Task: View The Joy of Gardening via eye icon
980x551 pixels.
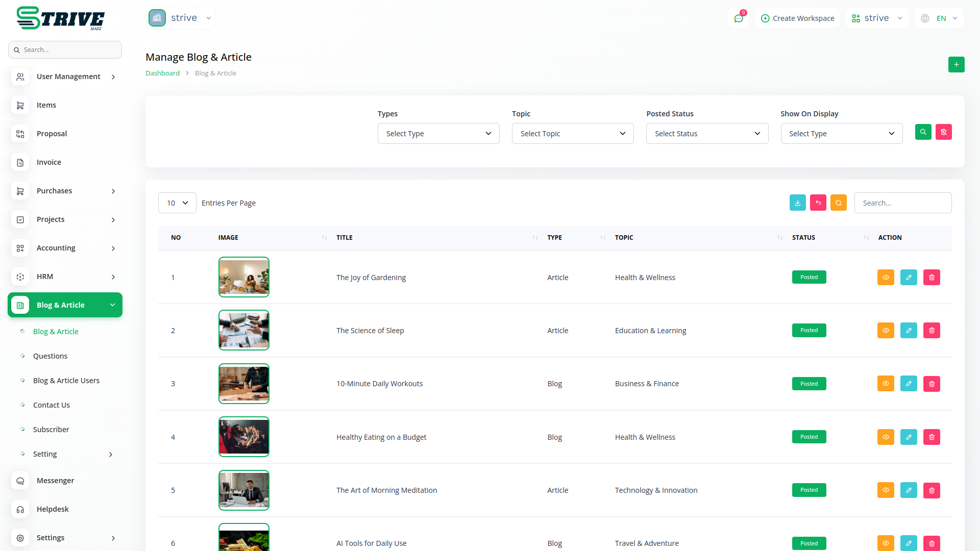Action: click(x=886, y=278)
